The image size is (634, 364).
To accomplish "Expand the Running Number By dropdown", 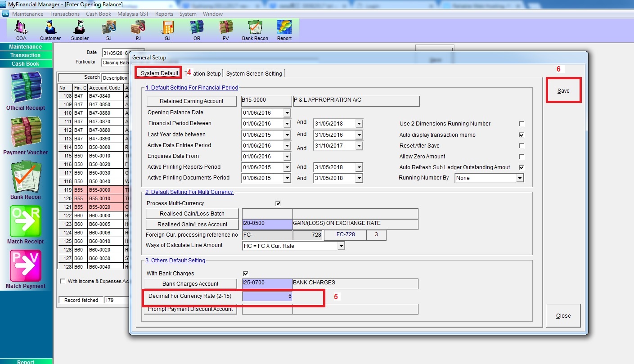I will 520,178.
